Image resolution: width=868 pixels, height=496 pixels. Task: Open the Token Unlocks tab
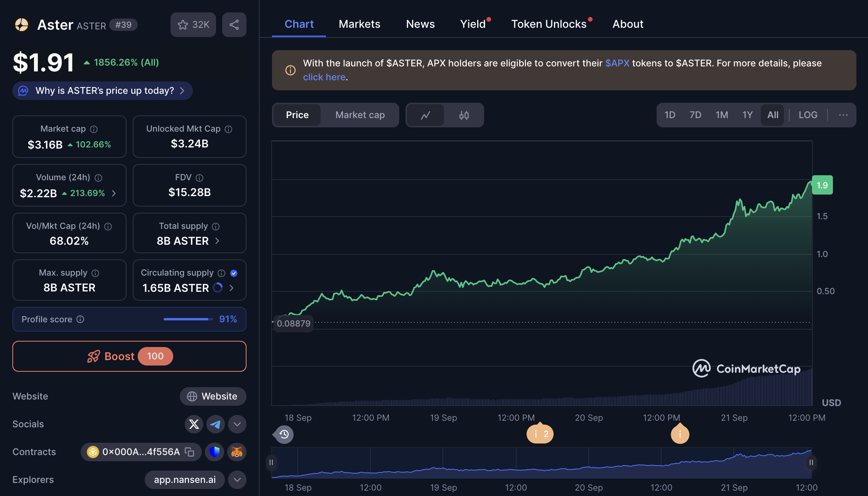pos(549,24)
